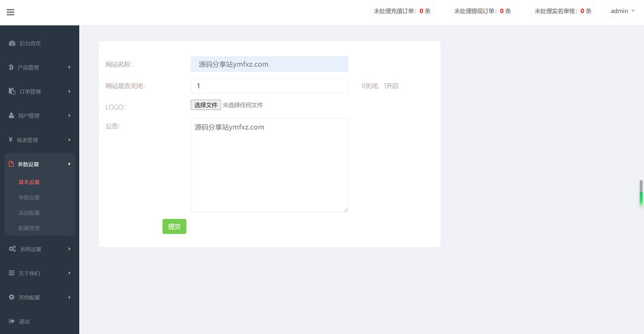The width and height of the screenshot is (644, 334).
Task: Click the cog icon beside 其他配置
Action: (12, 297)
